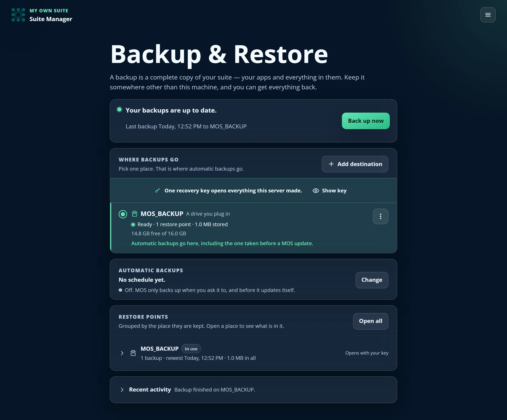Click 'No schedule yet.' text
507x420 pixels.
(x=142, y=280)
